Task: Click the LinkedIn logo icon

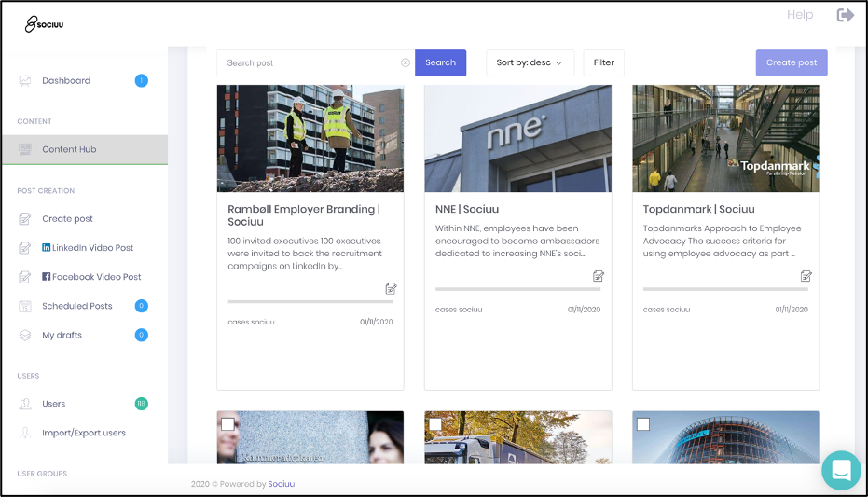Action: (47, 247)
